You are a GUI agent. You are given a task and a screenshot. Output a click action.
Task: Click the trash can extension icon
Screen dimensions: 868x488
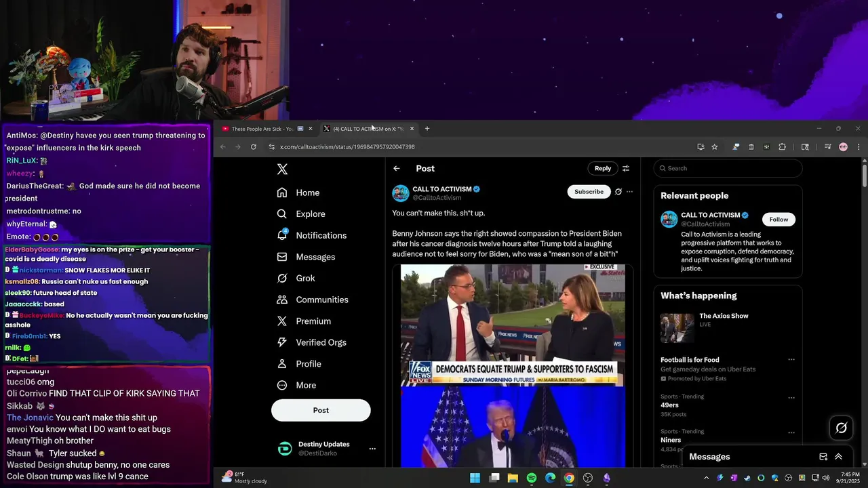point(751,147)
